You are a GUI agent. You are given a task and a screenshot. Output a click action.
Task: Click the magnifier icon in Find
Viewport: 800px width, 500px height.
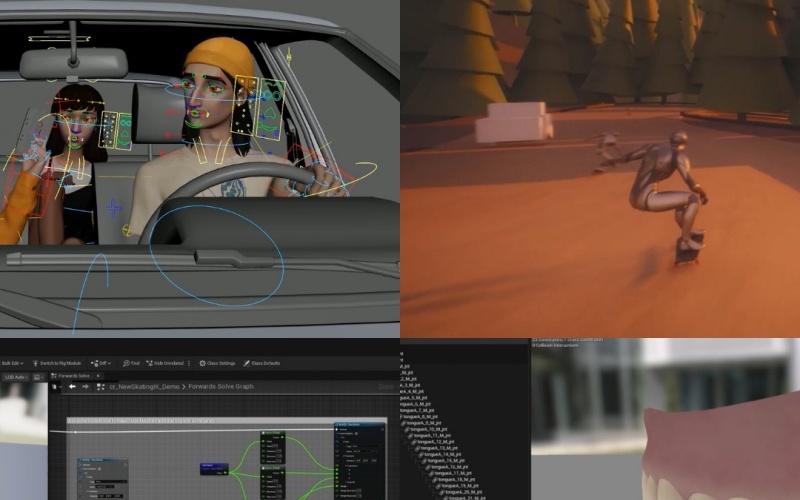(126, 363)
